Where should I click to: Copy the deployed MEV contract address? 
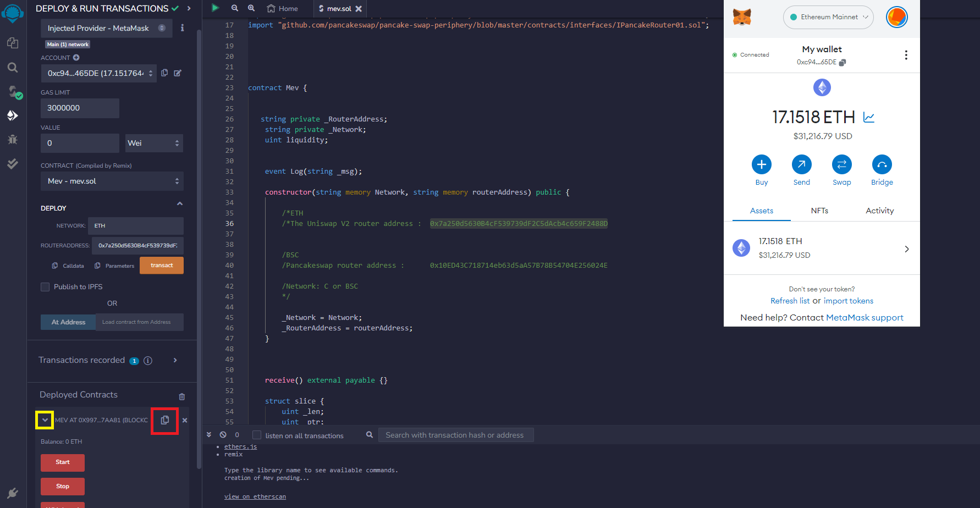(x=164, y=420)
